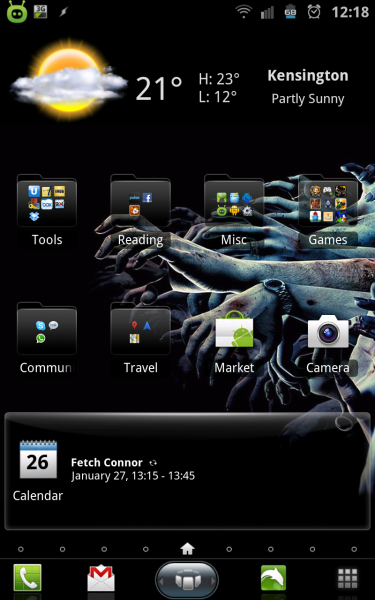Tap the Market label text
Viewport: 375px width, 600px height.
(234, 368)
